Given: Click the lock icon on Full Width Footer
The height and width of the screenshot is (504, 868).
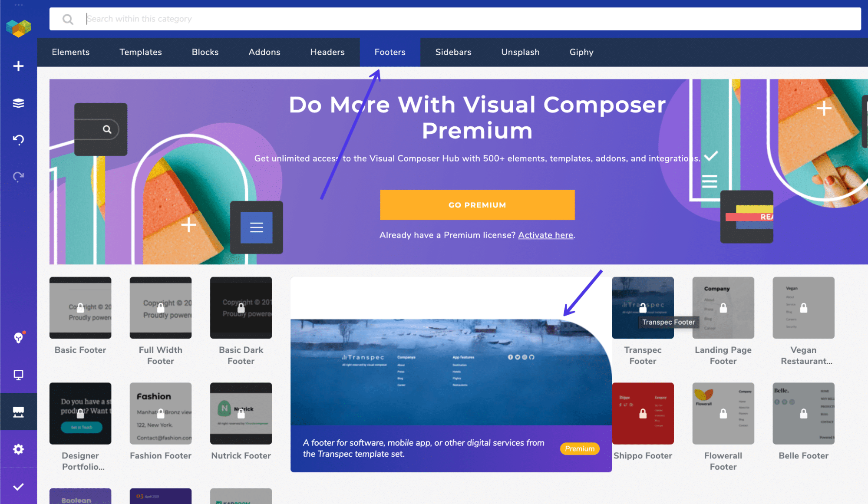Looking at the screenshot, I should (161, 308).
